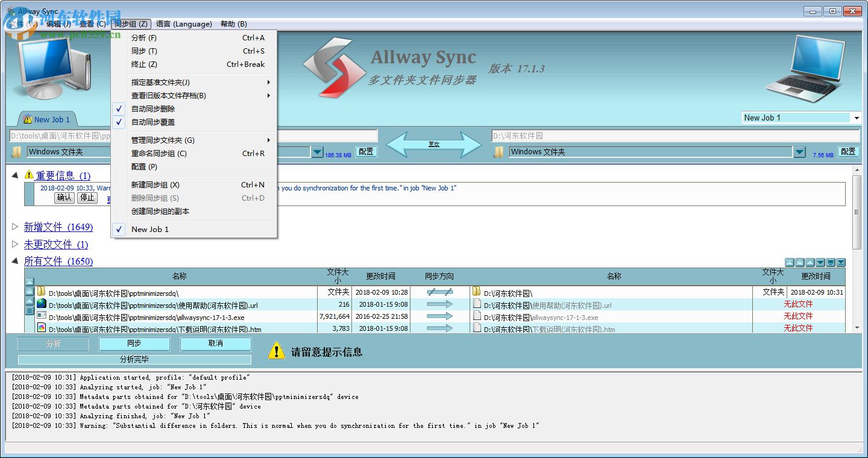
Task: Click the Allway Sync logo icon
Action: click(x=335, y=65)
